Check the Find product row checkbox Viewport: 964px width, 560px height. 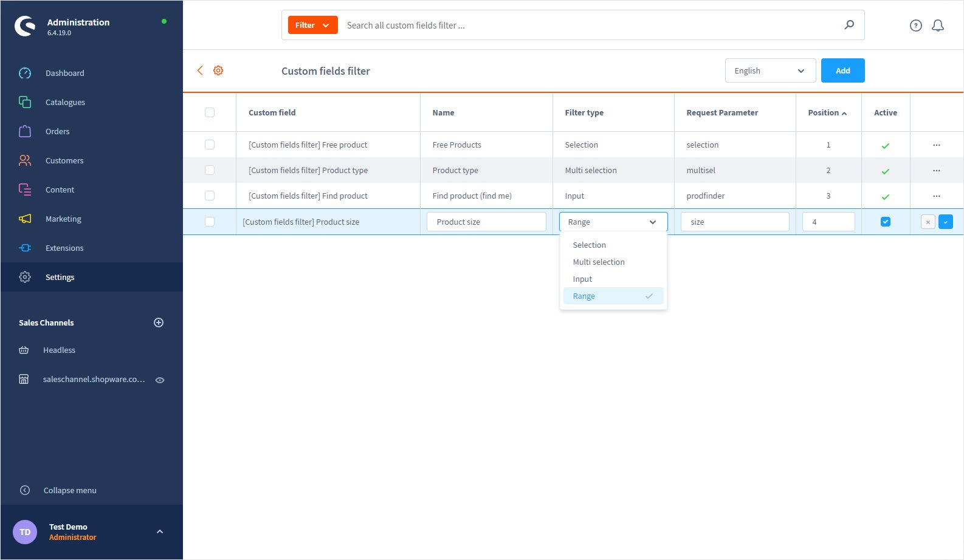pos(210,196)
